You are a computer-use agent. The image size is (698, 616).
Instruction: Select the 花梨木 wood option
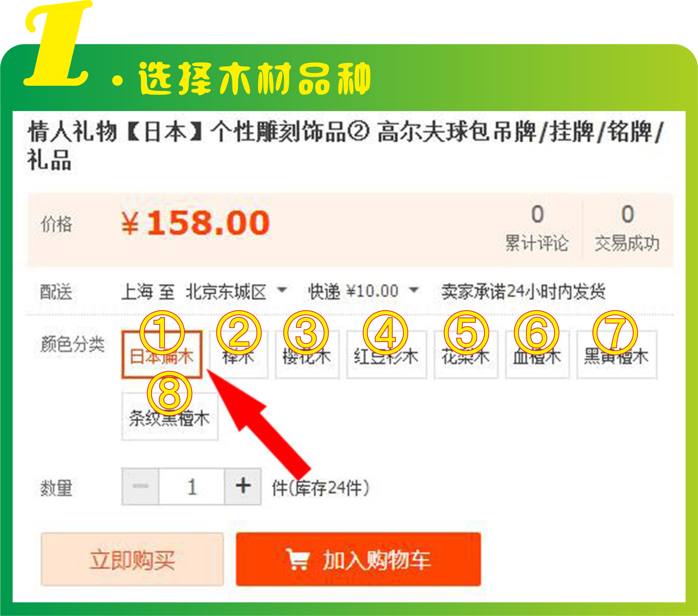[466, 354]
